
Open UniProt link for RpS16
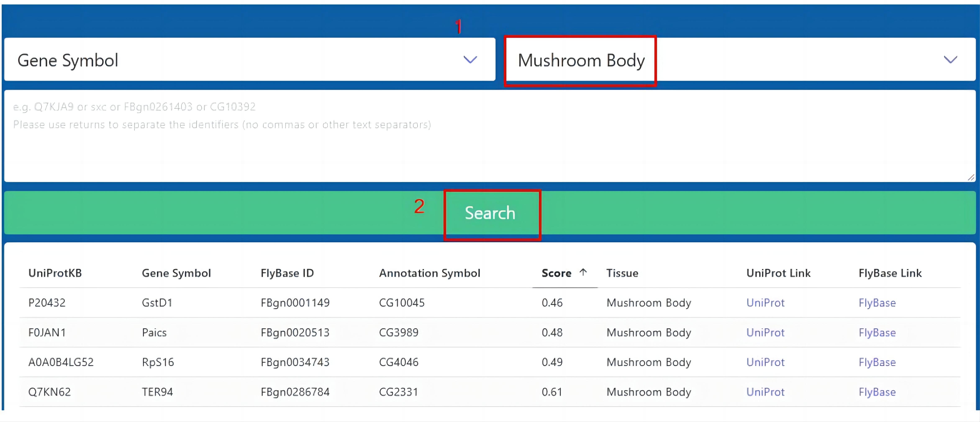tap(765, 362)
